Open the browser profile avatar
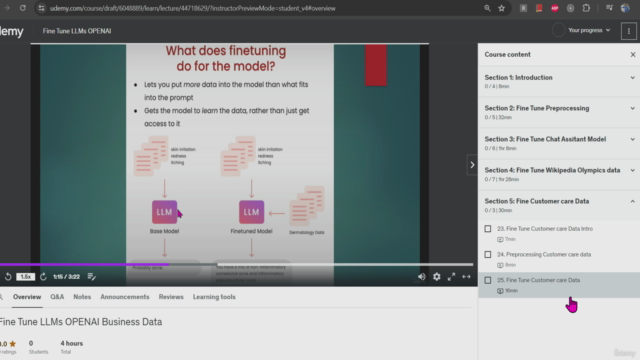This screenshot has width=640, height=360. pos(625,8)
